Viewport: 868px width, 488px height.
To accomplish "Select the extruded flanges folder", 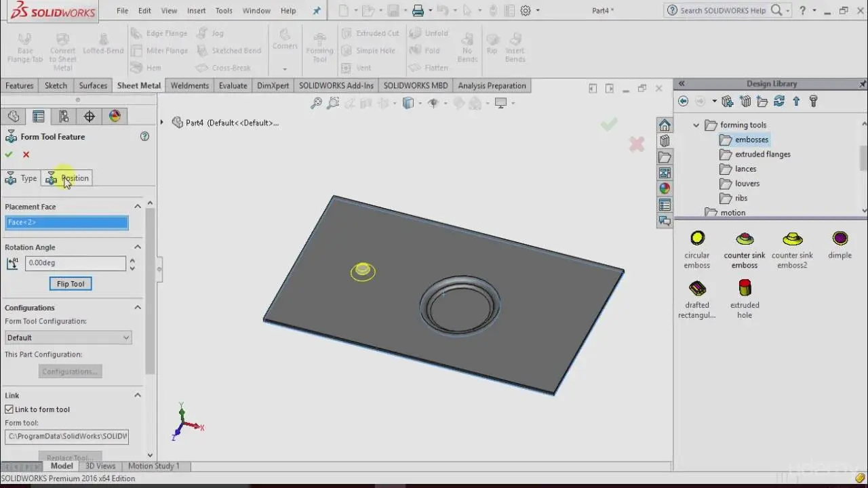I will [x=755, y=155].
